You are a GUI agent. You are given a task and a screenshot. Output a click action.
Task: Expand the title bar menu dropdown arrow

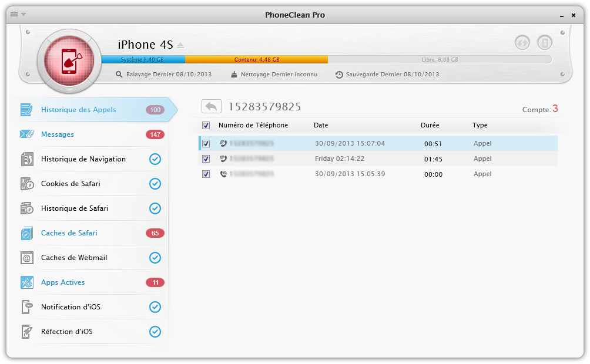[x=24, y=14]
